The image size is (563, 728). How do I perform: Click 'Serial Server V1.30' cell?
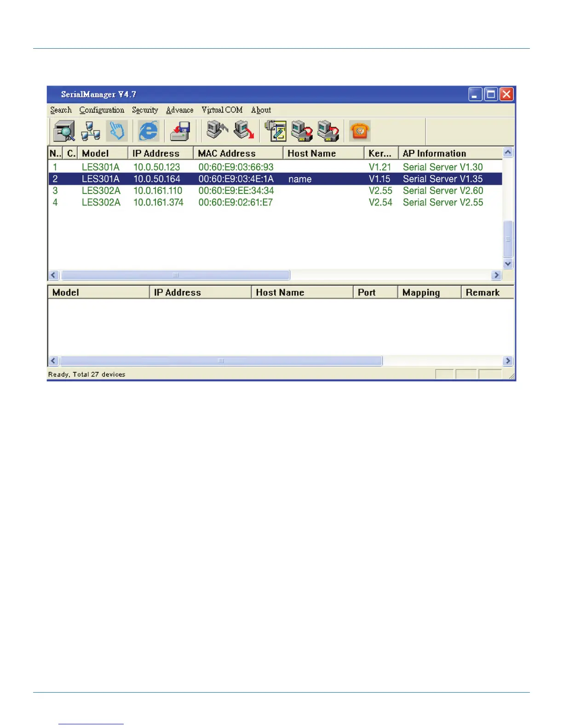tap(443, 167)
